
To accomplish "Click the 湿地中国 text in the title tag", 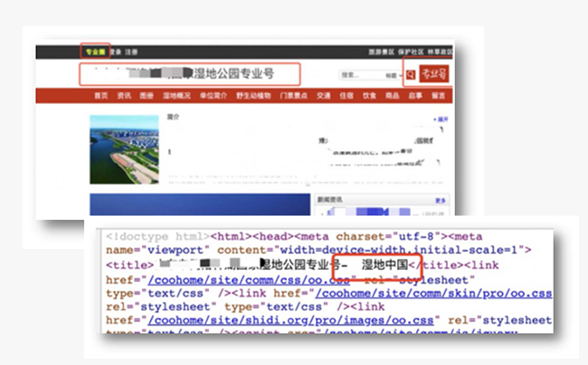I will [x=384, y=264].
